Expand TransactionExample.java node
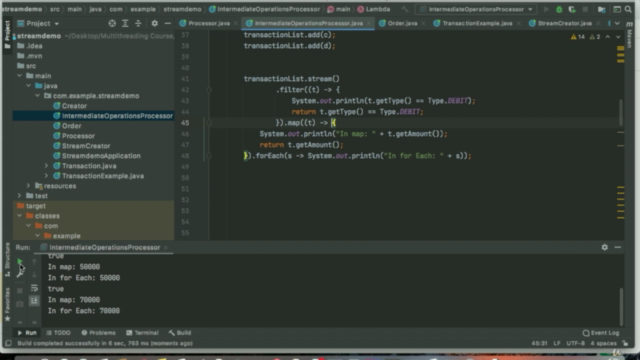The height and width of the screenshot is (360, 640). [x=46, y=176]
